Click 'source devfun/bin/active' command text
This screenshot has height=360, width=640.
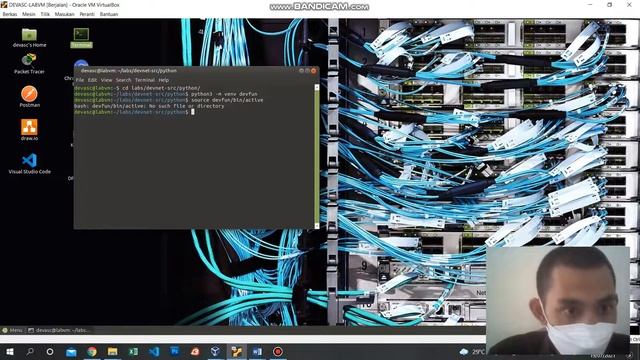(227, 100)
